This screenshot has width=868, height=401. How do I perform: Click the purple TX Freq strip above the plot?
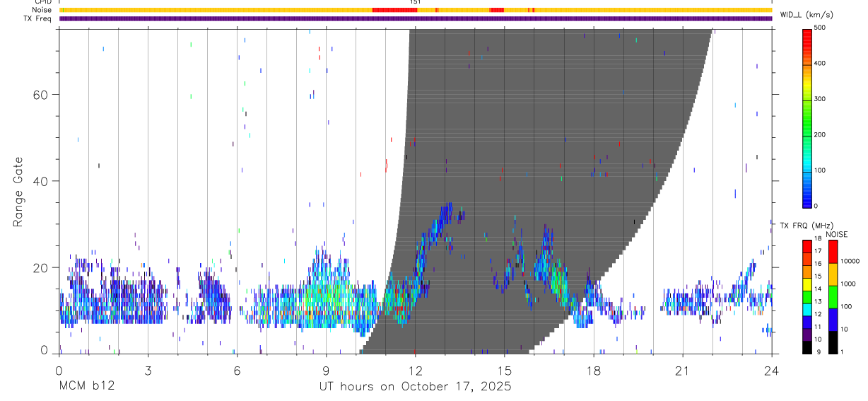416,18
